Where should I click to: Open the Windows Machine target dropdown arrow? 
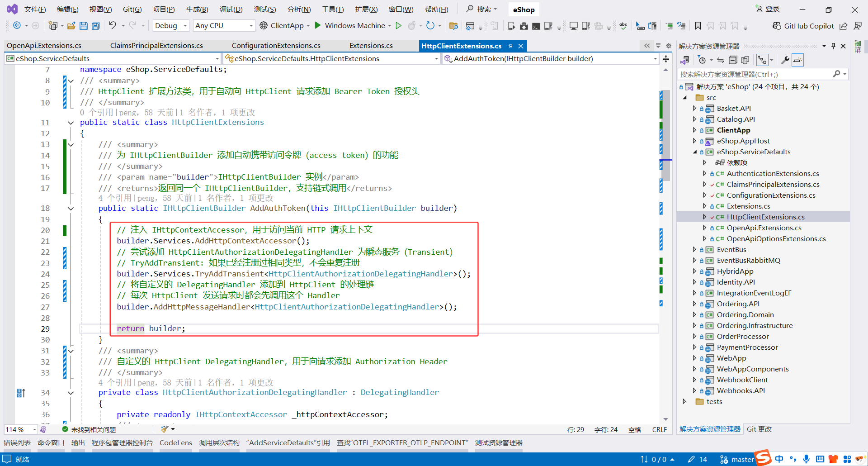click(390, 26)
